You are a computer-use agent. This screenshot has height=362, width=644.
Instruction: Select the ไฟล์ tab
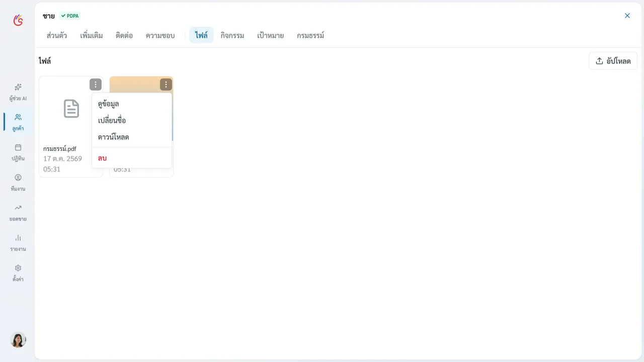[201, 35]
